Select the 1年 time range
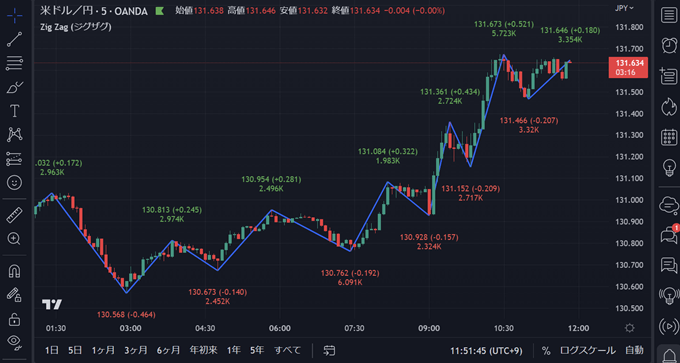Image resolution: width=680 pixels, height=363 pixels. tap(234, 350)
